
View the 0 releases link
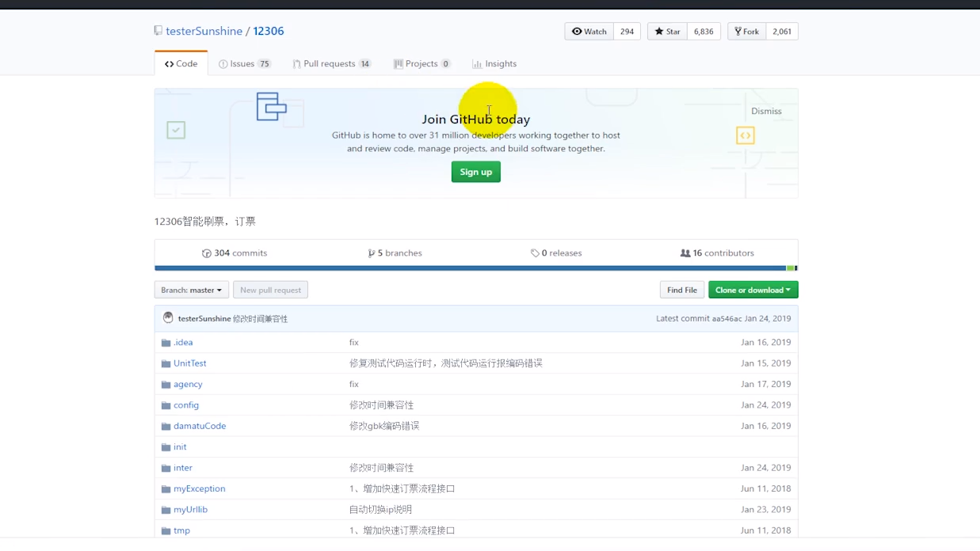(556, 253)
